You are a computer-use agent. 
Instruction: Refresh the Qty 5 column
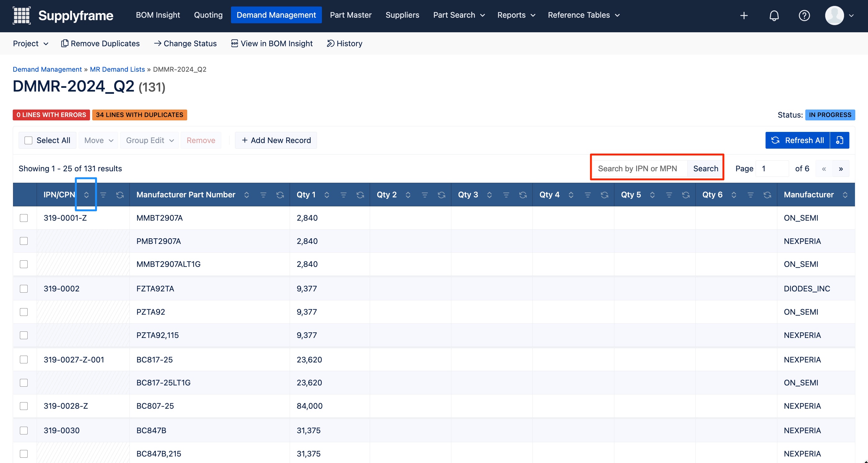686,195
